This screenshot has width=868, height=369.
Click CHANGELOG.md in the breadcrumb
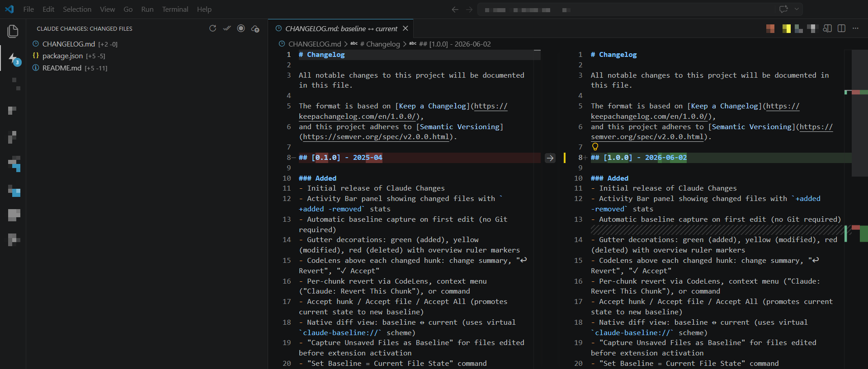[315, 44]
